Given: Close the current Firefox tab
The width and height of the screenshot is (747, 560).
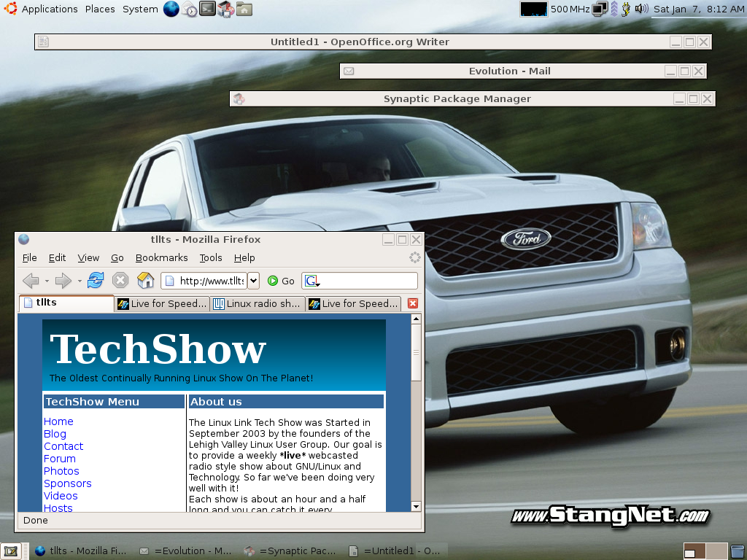Looking at the screenshot, I should [x=413, y=303].
